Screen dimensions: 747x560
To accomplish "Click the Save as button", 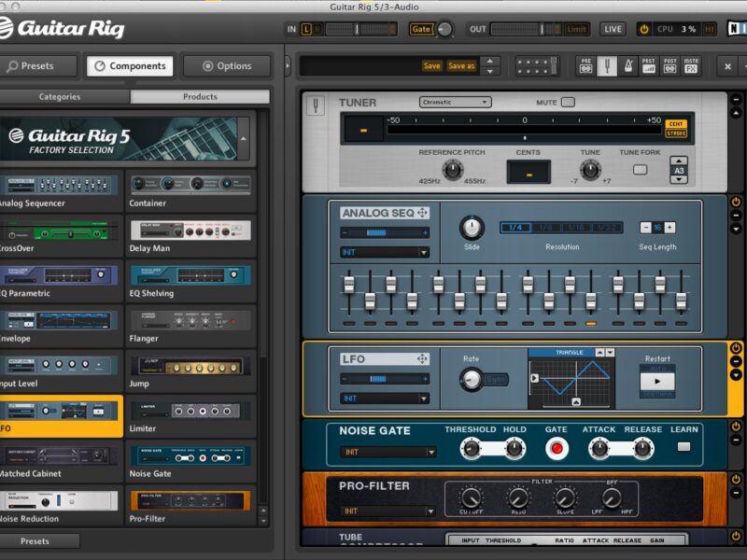I will [461, 66].
